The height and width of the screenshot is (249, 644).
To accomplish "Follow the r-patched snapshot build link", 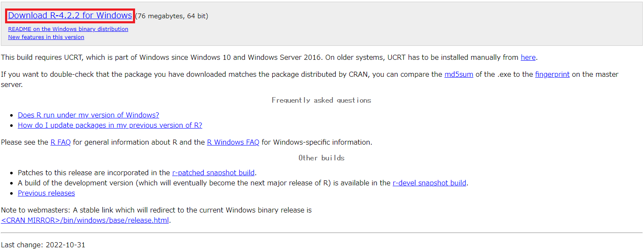I will [x=213, y=173].
